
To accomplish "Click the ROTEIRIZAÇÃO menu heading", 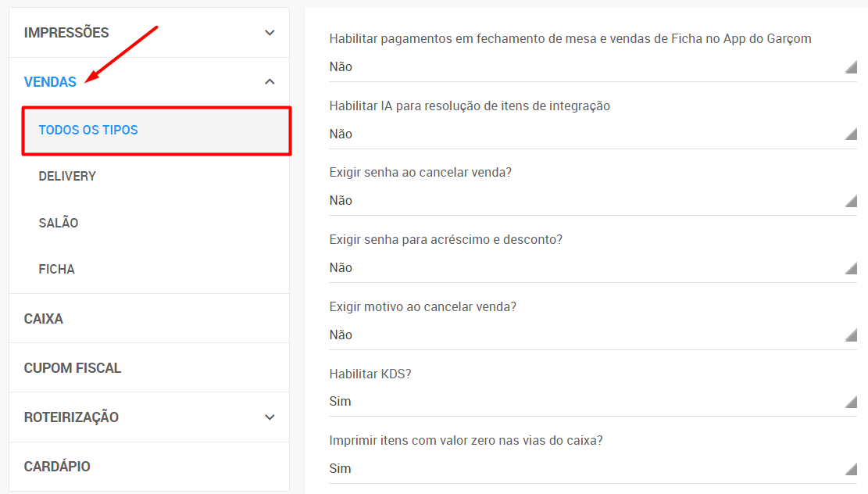I will 71,417.
